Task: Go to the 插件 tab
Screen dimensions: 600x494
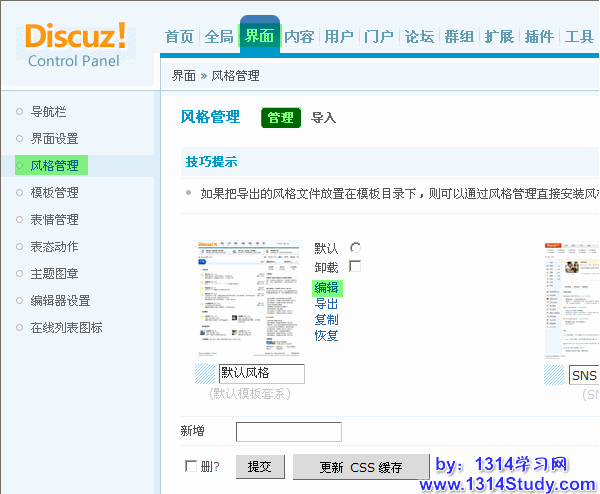Action: (x=539, y=37)
